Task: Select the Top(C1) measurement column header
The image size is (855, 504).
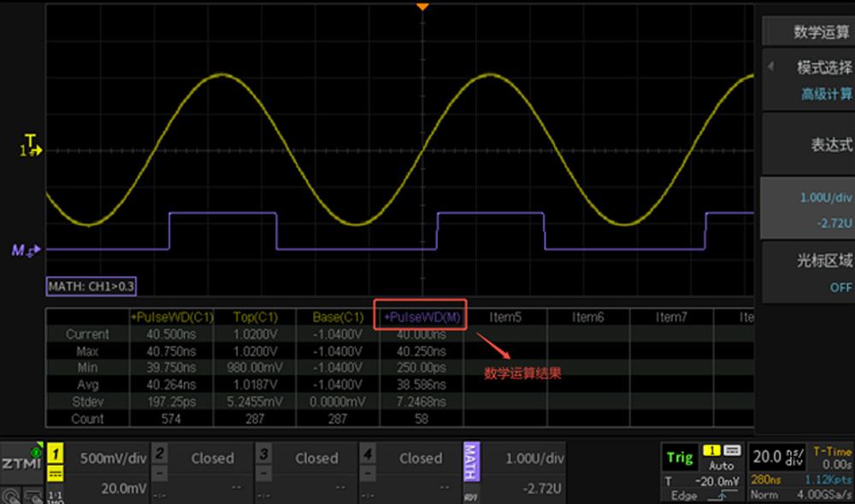Action: click(255, 317)
